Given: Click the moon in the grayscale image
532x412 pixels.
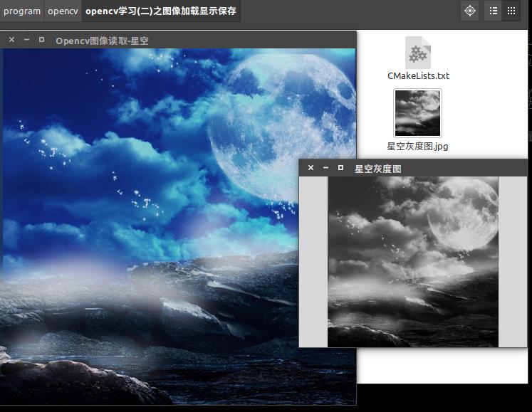Looking at the screenshot, I should (463, 214).
